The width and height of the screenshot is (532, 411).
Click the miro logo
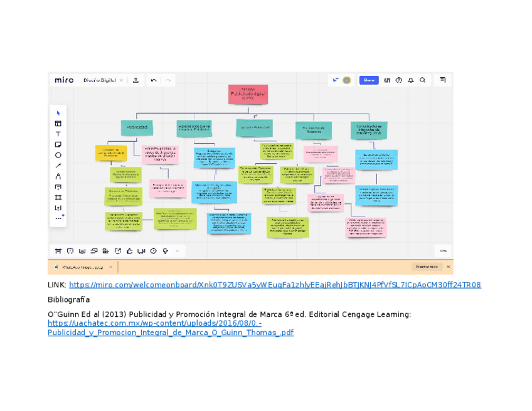coord(64,80)
